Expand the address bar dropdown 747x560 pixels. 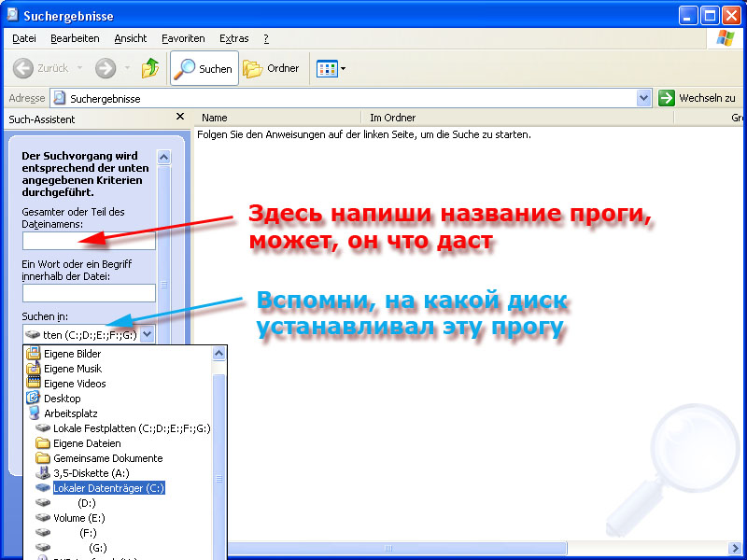643,98
